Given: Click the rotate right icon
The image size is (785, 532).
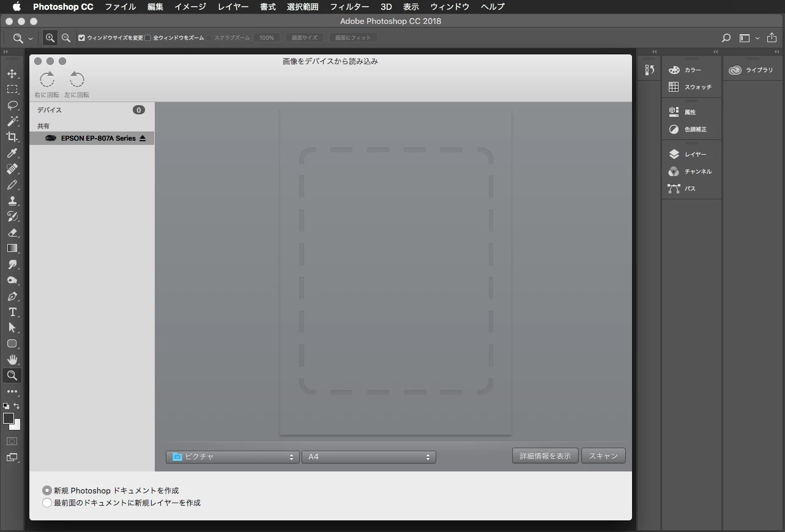Looking at the screenshot, I should (47, 79).
